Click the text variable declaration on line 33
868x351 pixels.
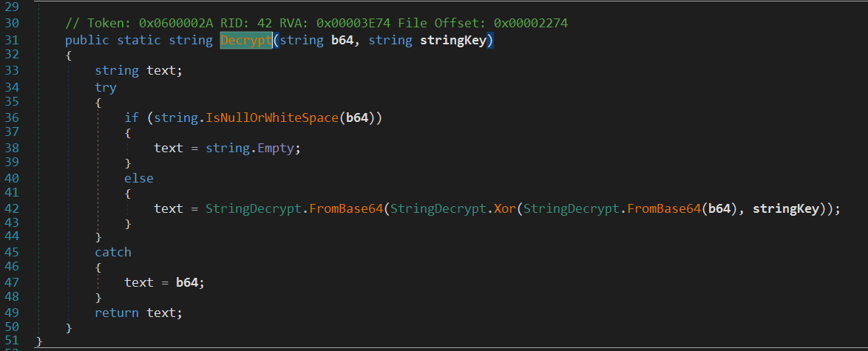pyautogui.click(x=160, y=70)
